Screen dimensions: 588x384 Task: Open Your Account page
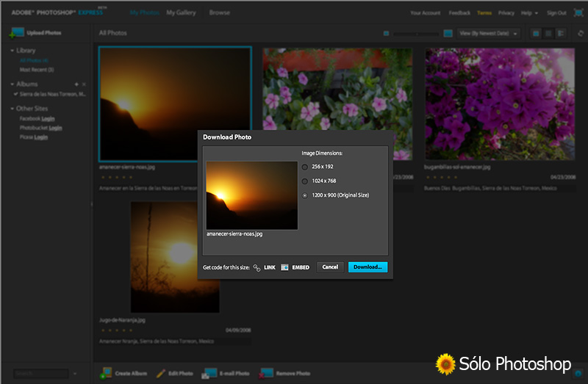[426, 12]
